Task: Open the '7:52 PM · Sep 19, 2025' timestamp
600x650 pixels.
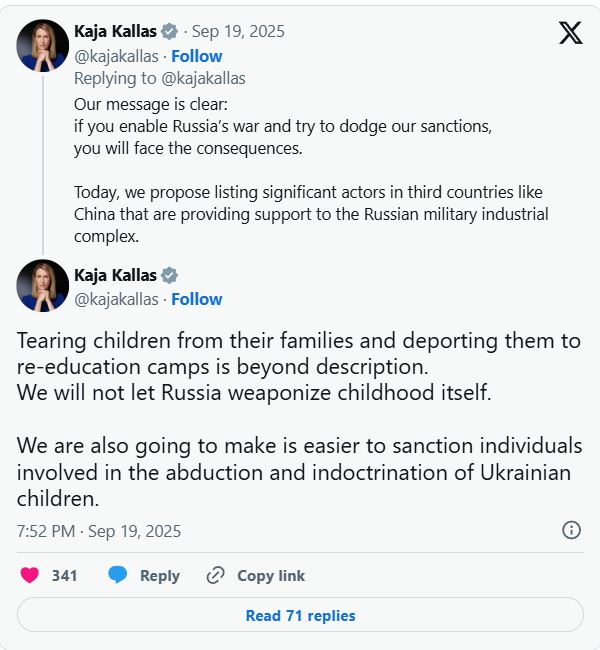Action: click(x=99, y=531)
